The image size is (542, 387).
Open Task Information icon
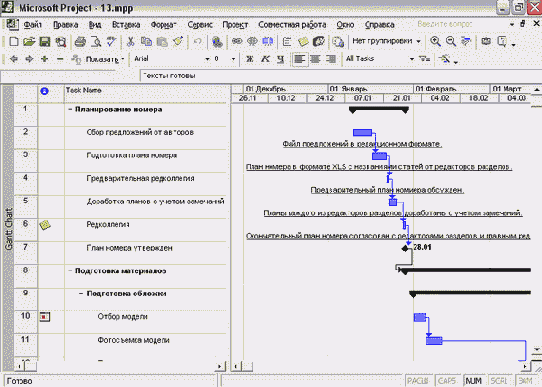tap(287, 42)
